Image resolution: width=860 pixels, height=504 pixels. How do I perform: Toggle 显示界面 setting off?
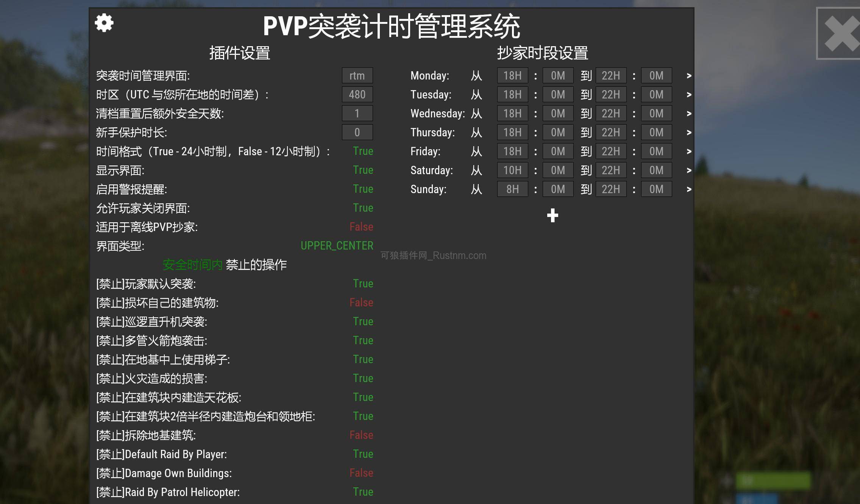363,170
